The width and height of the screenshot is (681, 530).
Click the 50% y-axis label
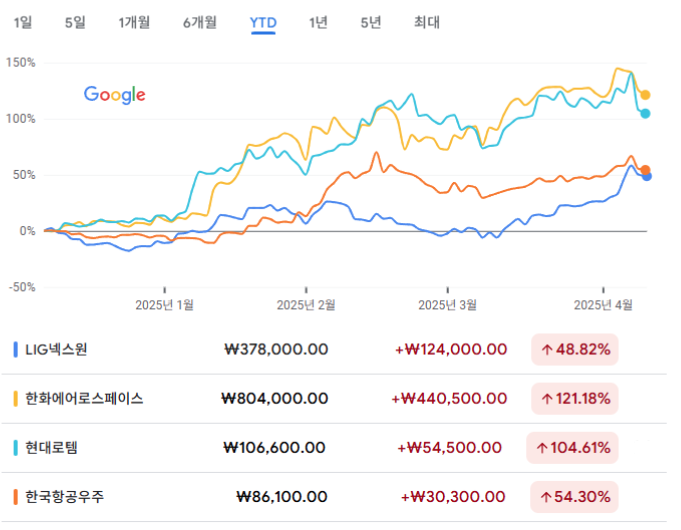tap(24, 175)
